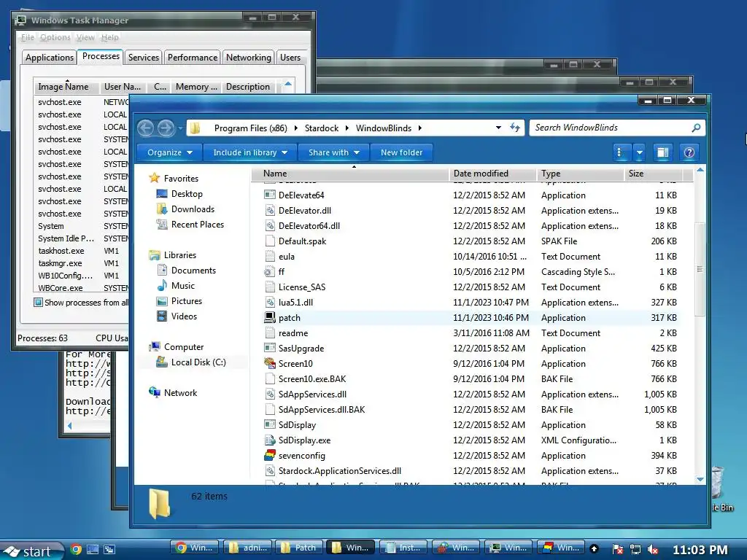Open the Share with dropdown
This screenshot has width=747, height=560.
tap(333, 152)
